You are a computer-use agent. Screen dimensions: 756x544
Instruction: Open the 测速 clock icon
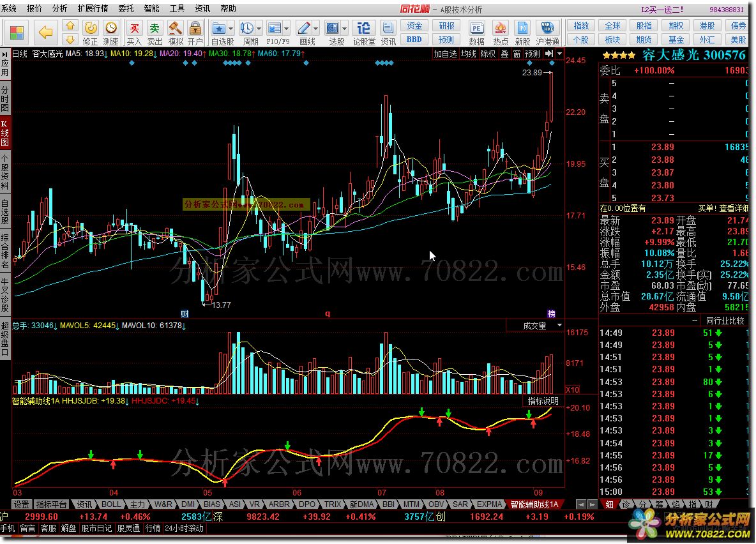(x=111, y=28)
